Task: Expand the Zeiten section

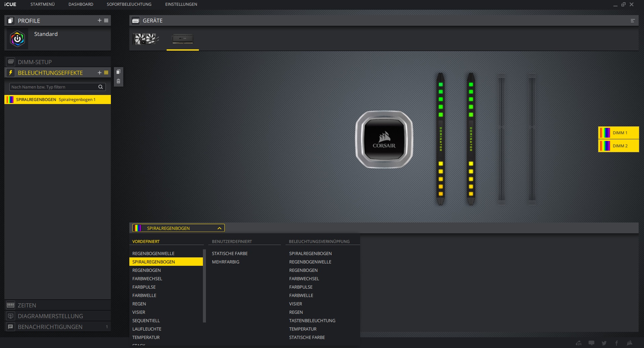Action: (x=27, y=305)
